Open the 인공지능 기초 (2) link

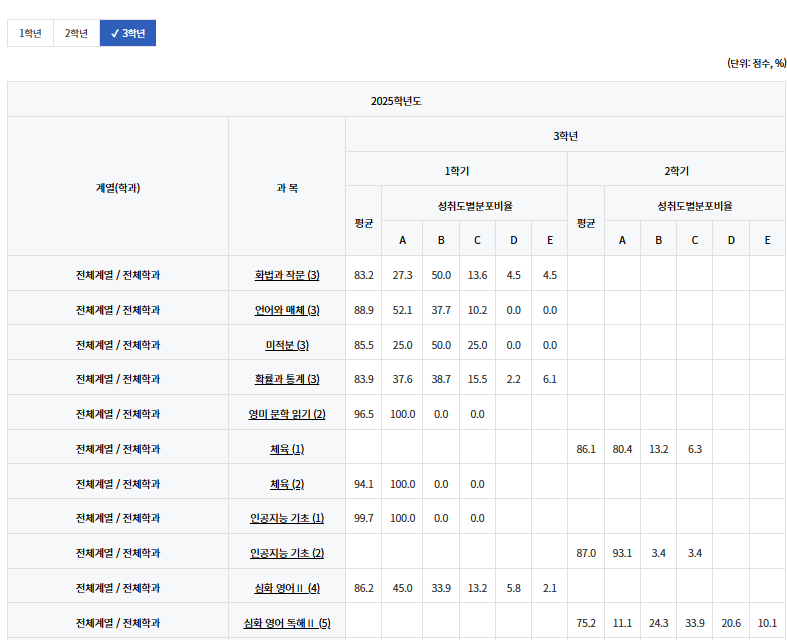tap(287, 553)
